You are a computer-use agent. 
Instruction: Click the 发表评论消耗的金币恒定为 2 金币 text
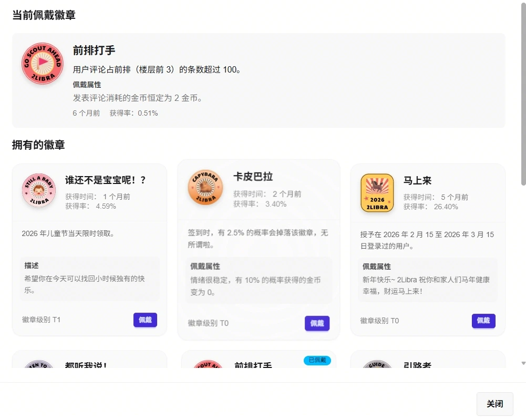pos(138,98)
